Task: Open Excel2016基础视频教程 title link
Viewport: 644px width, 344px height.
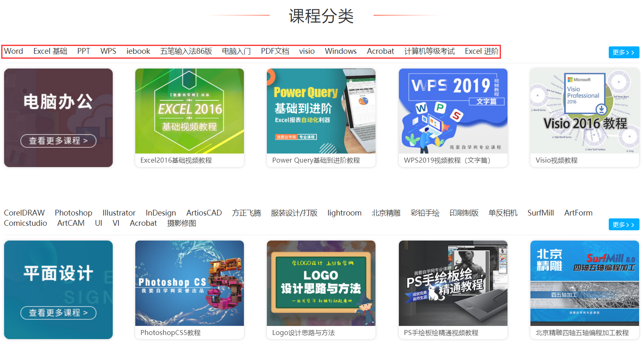Action: 176,161
